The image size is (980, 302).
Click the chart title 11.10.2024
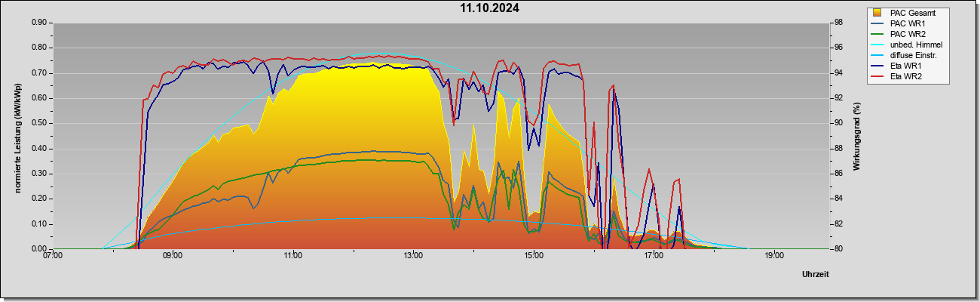[490, 8]
